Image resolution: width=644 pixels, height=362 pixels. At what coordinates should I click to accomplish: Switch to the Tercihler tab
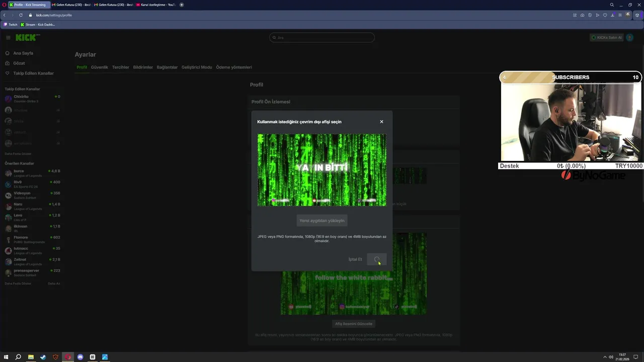pos(121,67)
